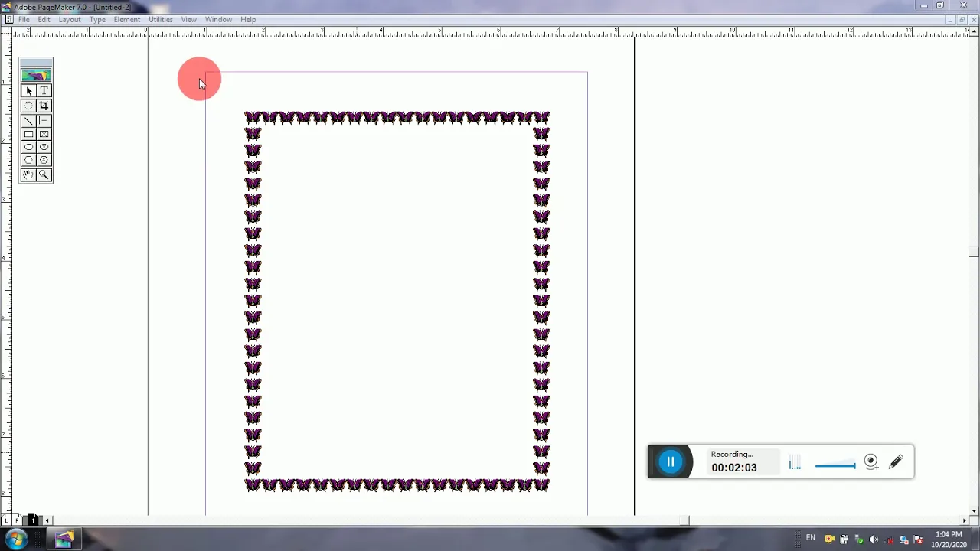This screenshot has width=980, height=551.
Task: Add webcam overlay in recorder
Action: (871, 461)
